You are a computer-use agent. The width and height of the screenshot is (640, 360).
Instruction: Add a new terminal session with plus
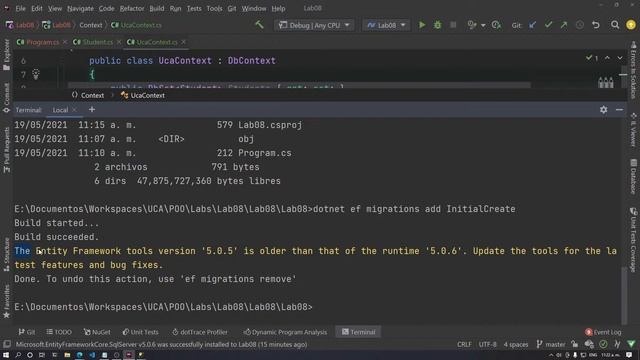pos(92,109)
